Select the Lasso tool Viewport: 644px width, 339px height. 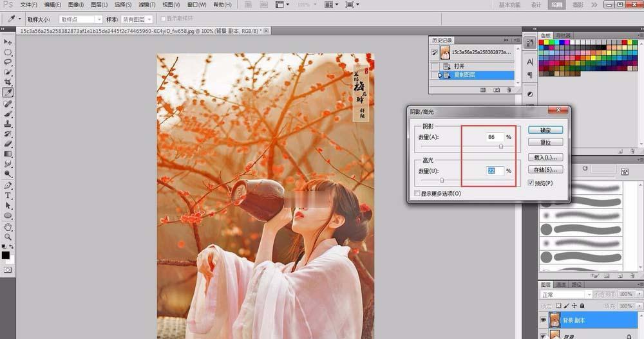click(8, 62)
